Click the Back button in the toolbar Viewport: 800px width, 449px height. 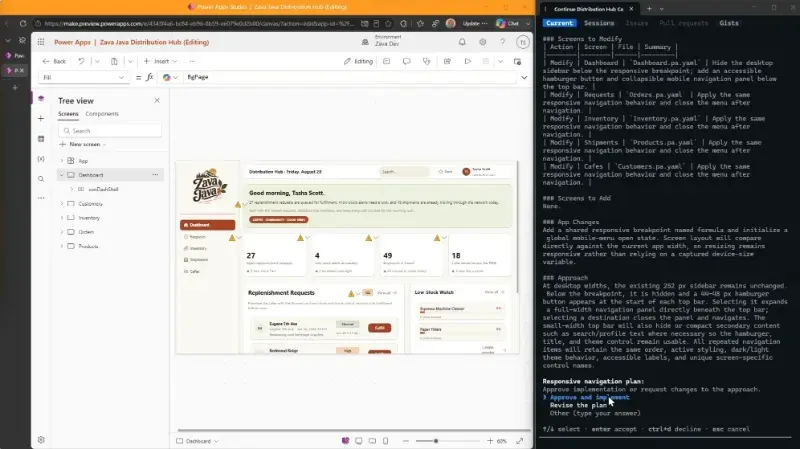pos(54,61)
